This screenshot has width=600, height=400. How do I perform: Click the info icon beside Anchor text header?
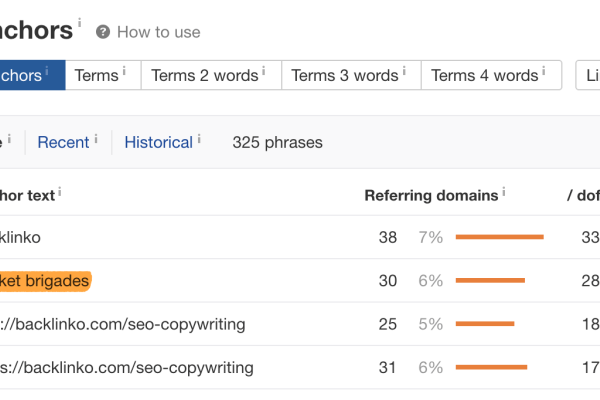[61, 190]
